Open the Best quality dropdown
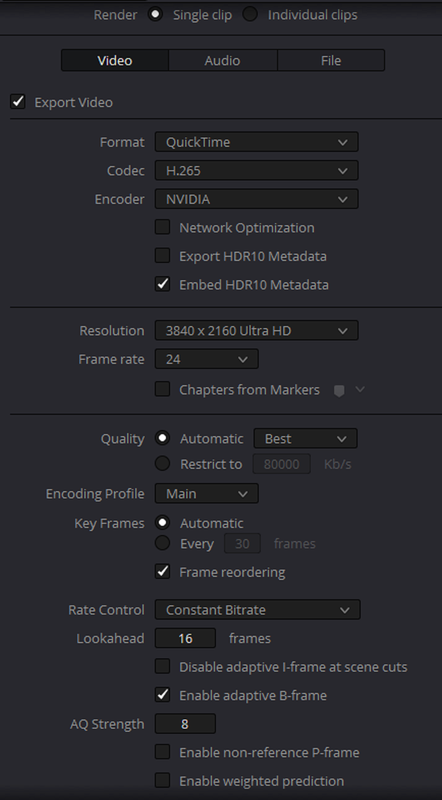Viewport: 442px width, 800px height. click(305, 439)
